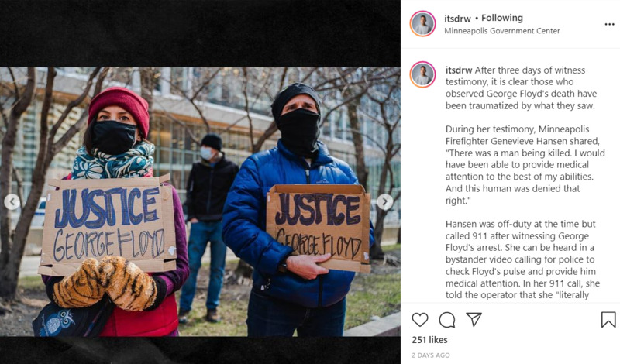Screen dimensions: 620x364
Task: Save the post with the bookmark icon
Action: 608,320
